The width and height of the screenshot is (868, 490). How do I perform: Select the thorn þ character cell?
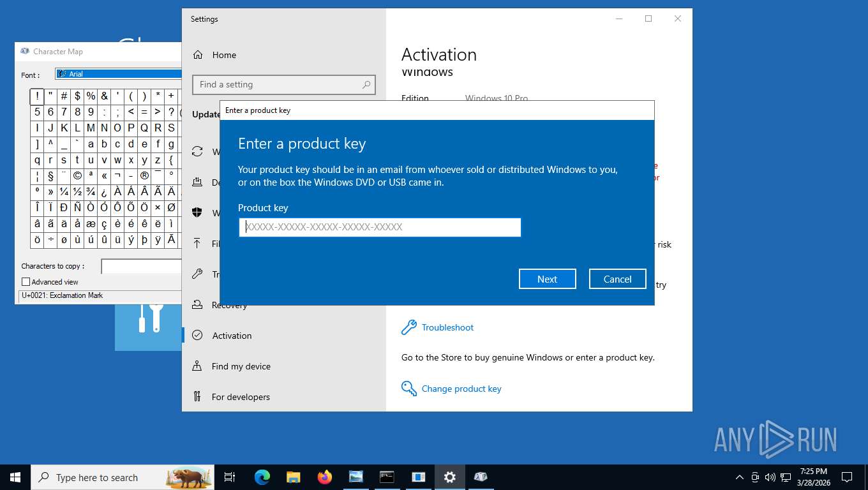[x=144, y=240]
